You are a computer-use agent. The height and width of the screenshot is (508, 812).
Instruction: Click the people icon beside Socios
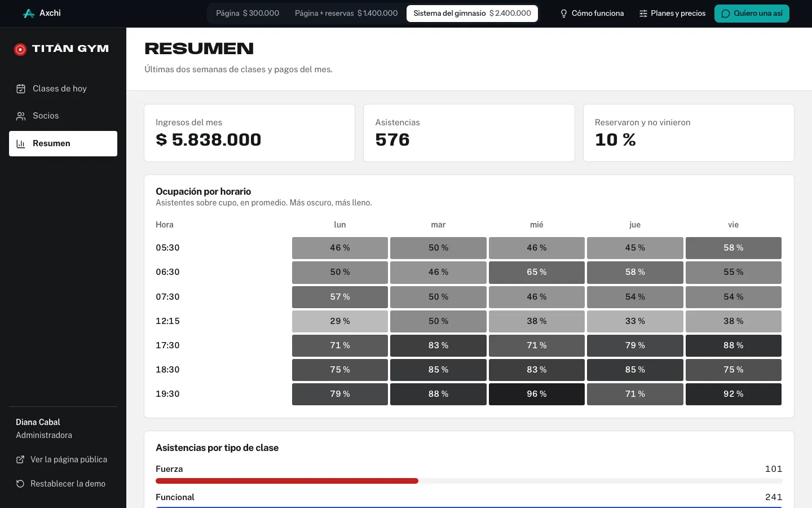[x=21, y=116]
